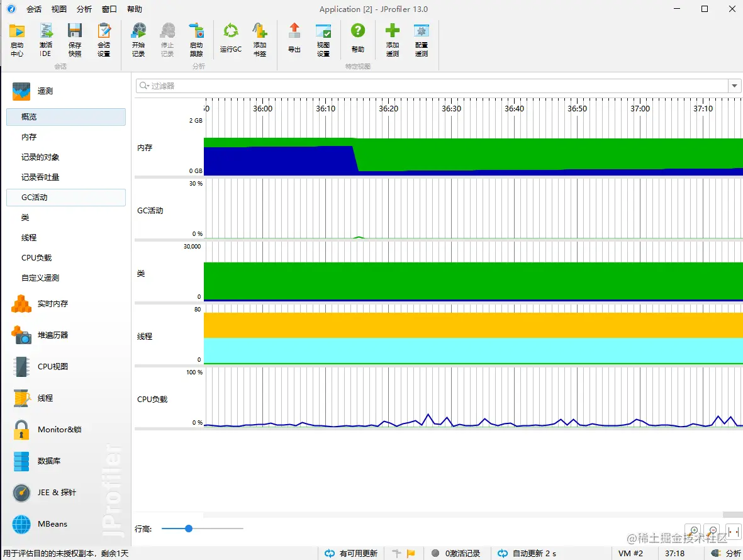Select the Overview (概览) telemetry
The height and width of the screenshot is (560, 743).
pyautogui.click(x=66, y=117)
